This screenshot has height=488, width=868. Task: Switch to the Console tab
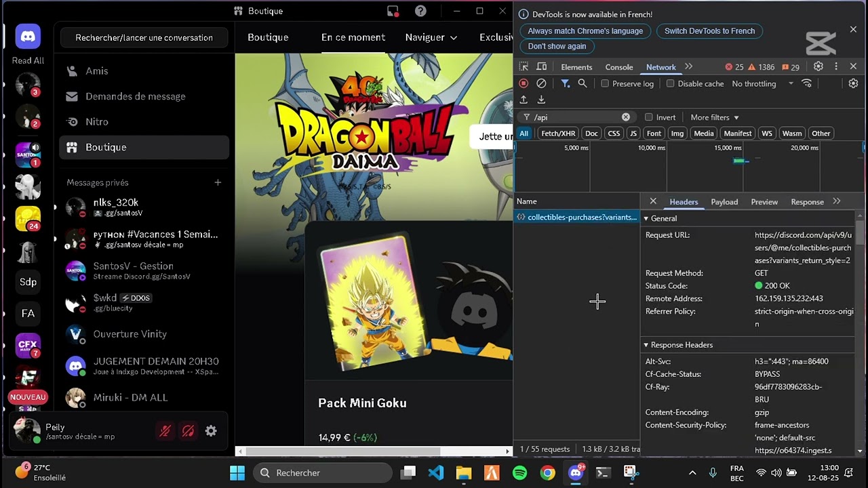point(619,67)
